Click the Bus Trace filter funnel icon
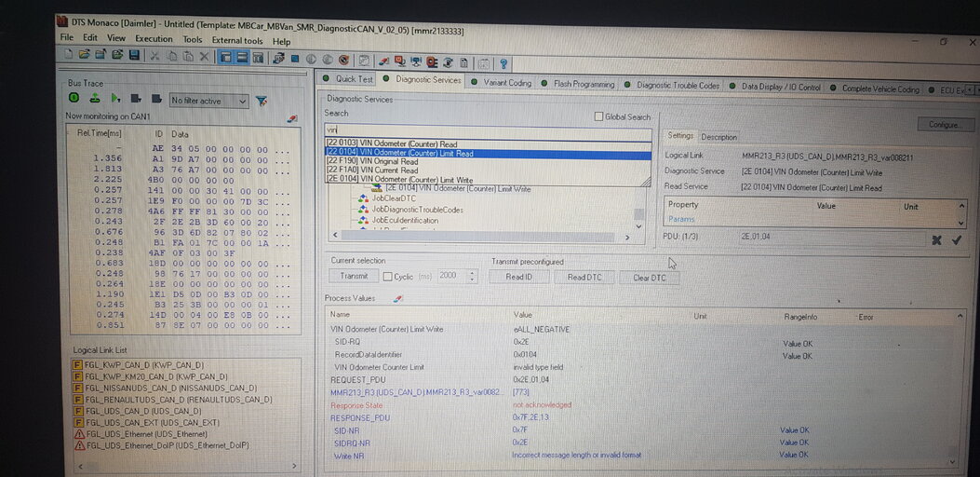The width and height of the screenshot is (980, 477). pyautogui.click(x=262, y=101)
